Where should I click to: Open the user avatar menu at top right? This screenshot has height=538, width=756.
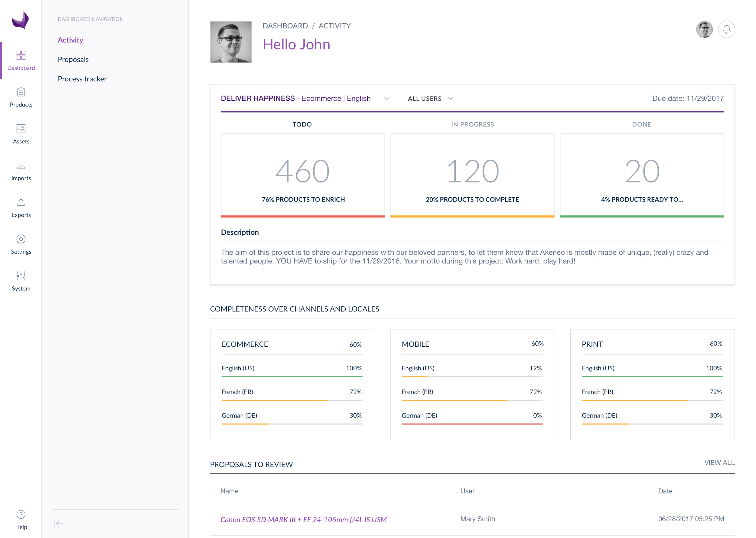coord(704,29)
